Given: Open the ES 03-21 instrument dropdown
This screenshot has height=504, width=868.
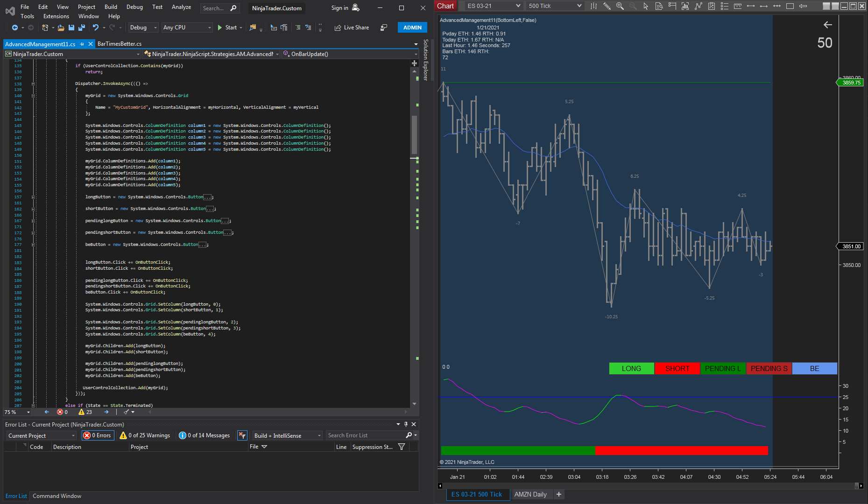Looking at the screenshot, I should (493, 6).
